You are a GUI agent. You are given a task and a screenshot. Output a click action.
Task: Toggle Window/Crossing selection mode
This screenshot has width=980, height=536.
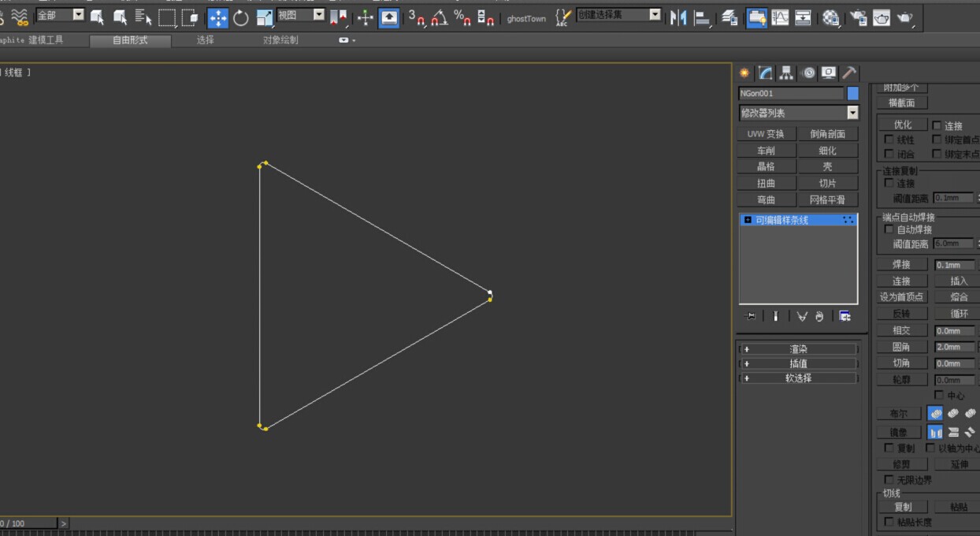pyautogui.click(x=189, y=17)
